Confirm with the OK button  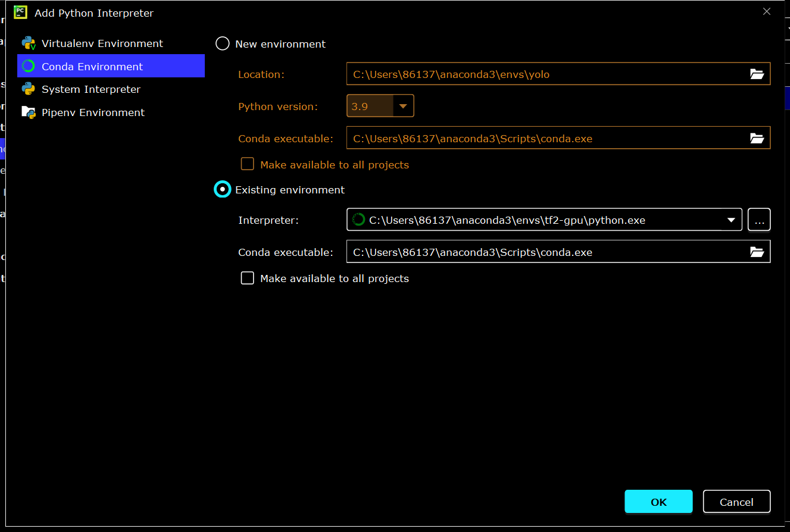[x=658, y=502]
